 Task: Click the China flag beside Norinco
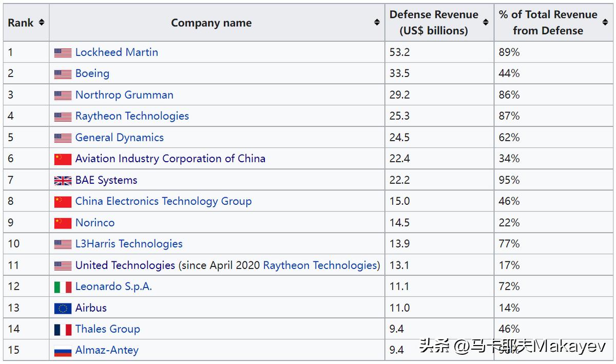coord(63,223)
